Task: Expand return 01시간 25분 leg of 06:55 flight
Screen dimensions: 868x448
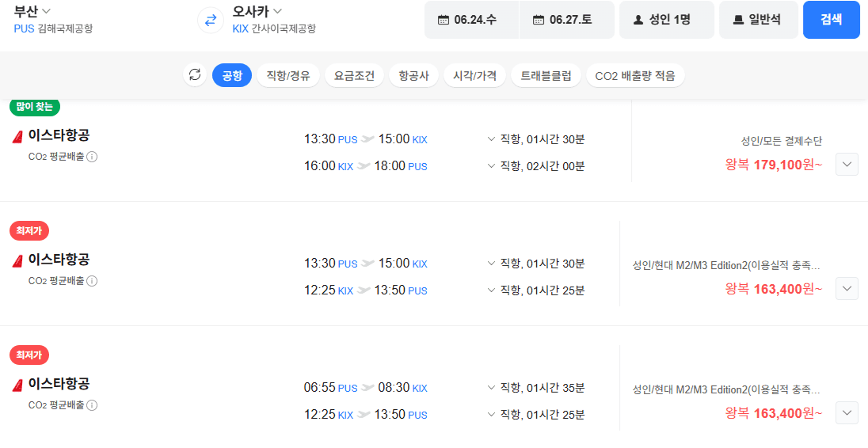Action: click(535, 415)
